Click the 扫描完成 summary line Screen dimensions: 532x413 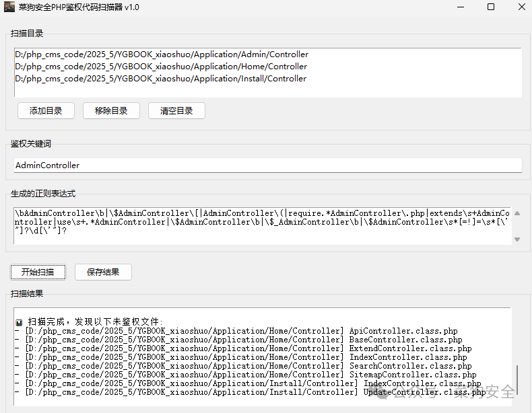(x=90, y=322)
